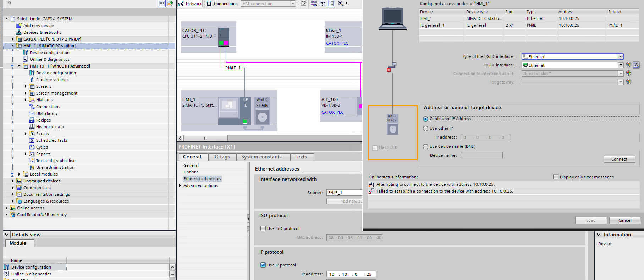Expand the Screens folder in project tree
Image resolution: width=644 pixels, height=280 pixels.
pos(26,86)
